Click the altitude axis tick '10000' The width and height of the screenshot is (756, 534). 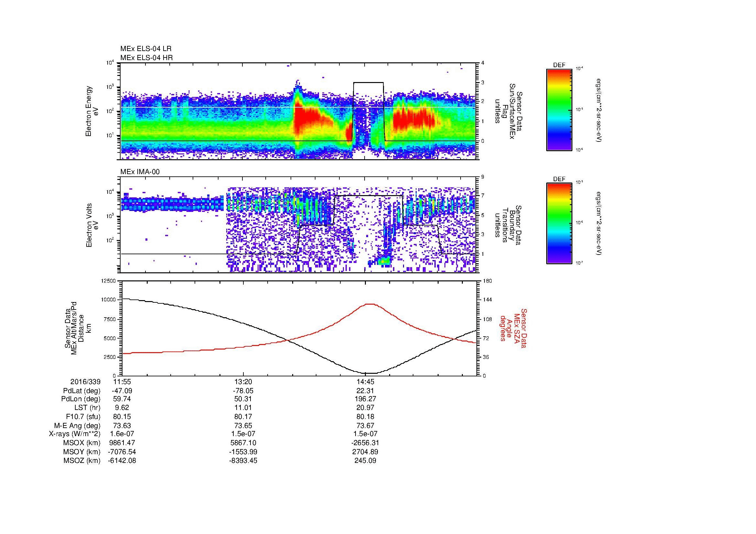pyautogui.click(x=109, y=300)
